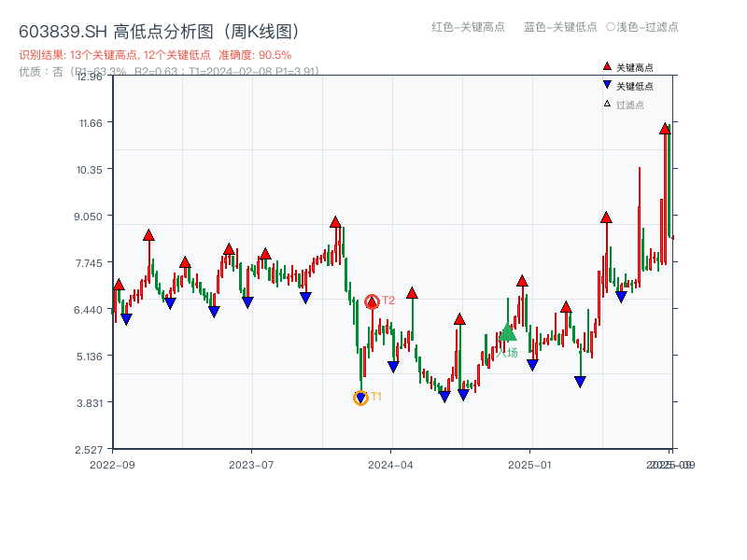The width and height of the screenshot is (747, 560).
Task: Click the 2025-01 x-axis date label
Action: [529, 465]
